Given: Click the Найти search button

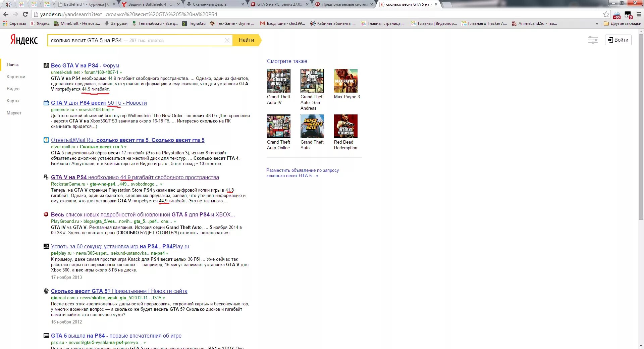Looking at the screenshot, I should point(247,40).
